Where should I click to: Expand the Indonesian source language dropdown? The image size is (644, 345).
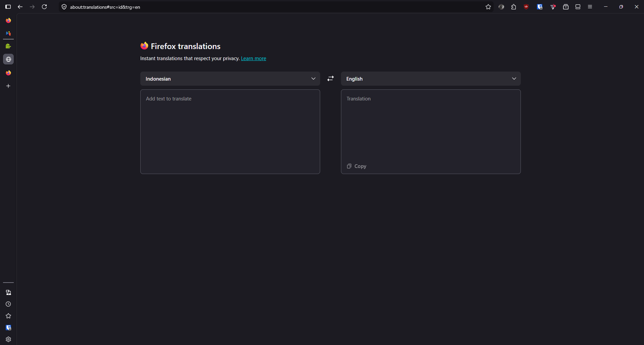pyautogui.click(x=230, y=79)
